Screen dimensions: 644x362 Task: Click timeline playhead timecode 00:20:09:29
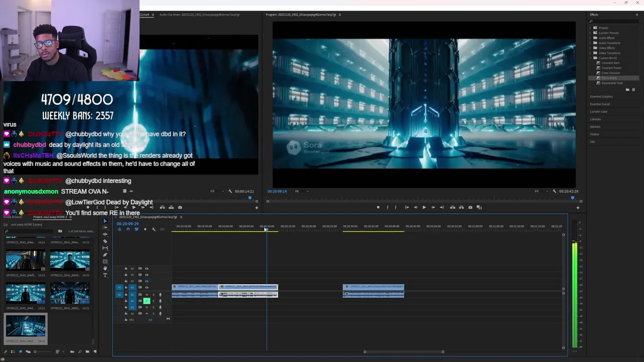pyautogui.click(x=127, y=224)
